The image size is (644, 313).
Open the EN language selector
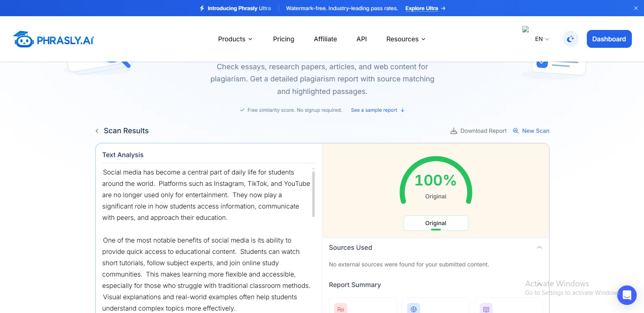(x=542, y=39)
